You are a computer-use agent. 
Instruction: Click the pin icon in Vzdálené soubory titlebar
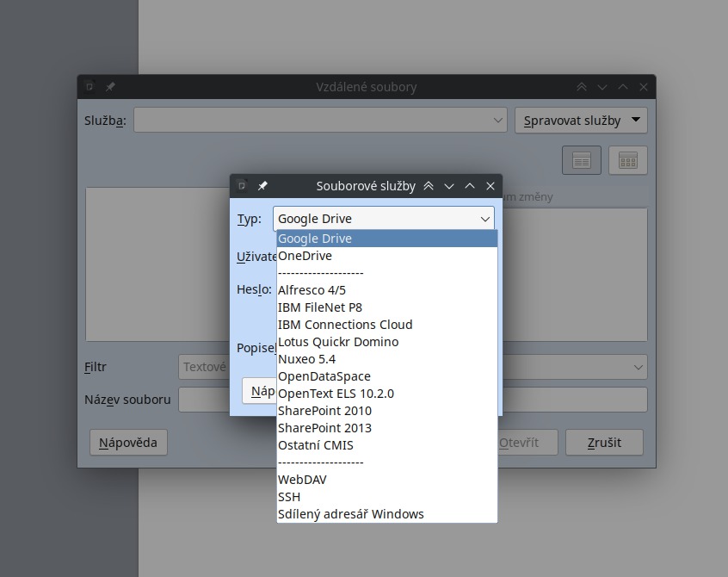click(110, 87)
